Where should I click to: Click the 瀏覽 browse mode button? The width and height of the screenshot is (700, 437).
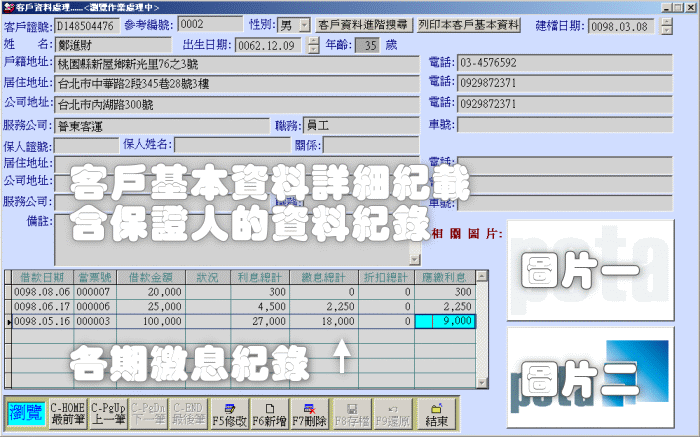click(x=26, y=413)
